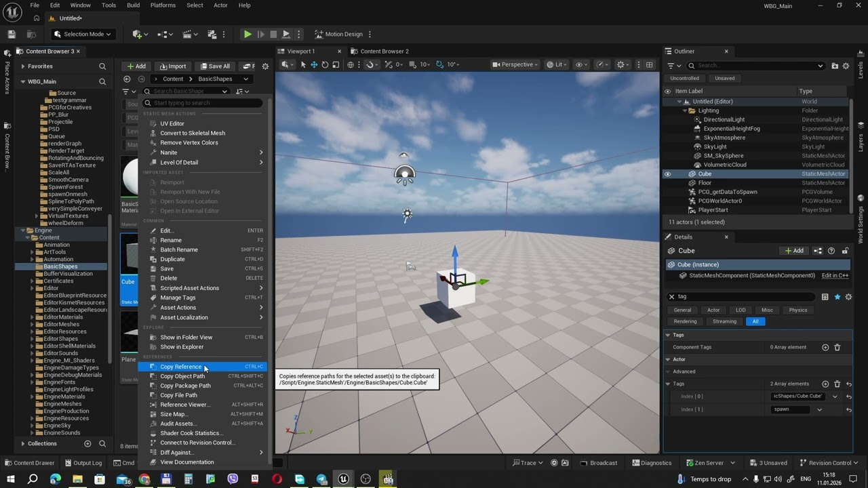Open the Build menu
The height and width of the screenshot is (488, 868).
click(133, 5)
